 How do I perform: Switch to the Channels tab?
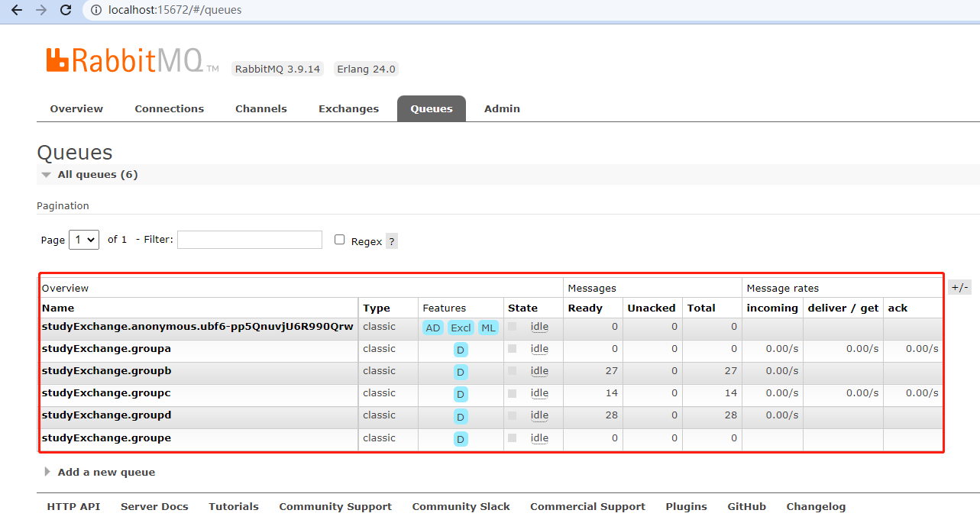pyautogui.click(x=261, y=108)
